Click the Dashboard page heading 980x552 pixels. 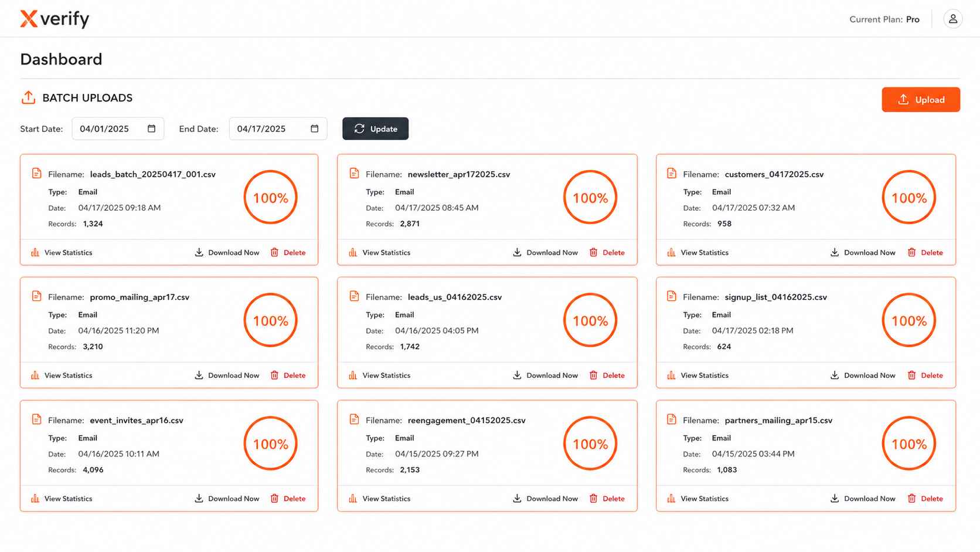[61, 59]
